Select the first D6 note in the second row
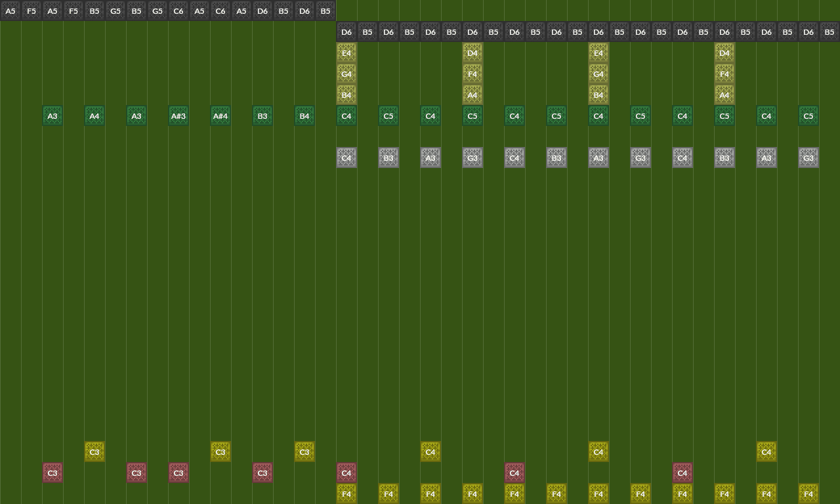 (x=346, y=31)
